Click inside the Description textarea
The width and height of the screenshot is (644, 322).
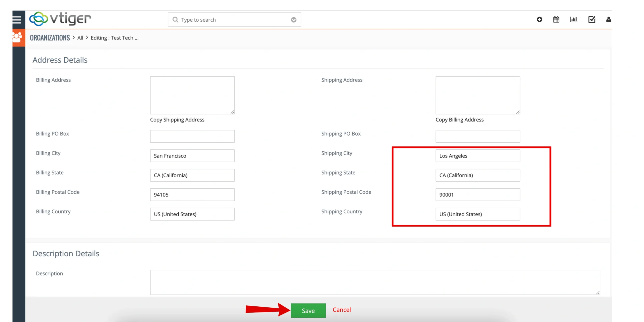375,282
